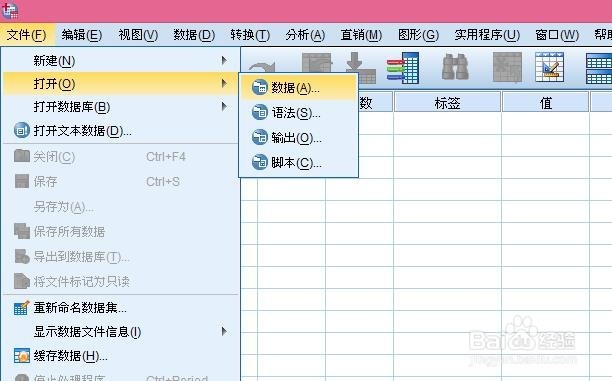Screen dimensions: 612x381
Task: Click the split file grid toolbar icon
Action: coord(599,69)
